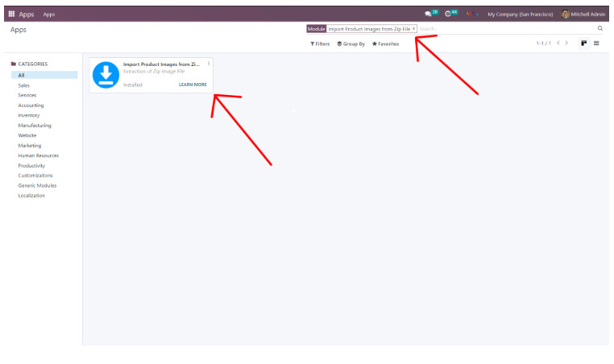Click the search magnifier icon
Screen dimensions: 614x364
tap(599, 28)
